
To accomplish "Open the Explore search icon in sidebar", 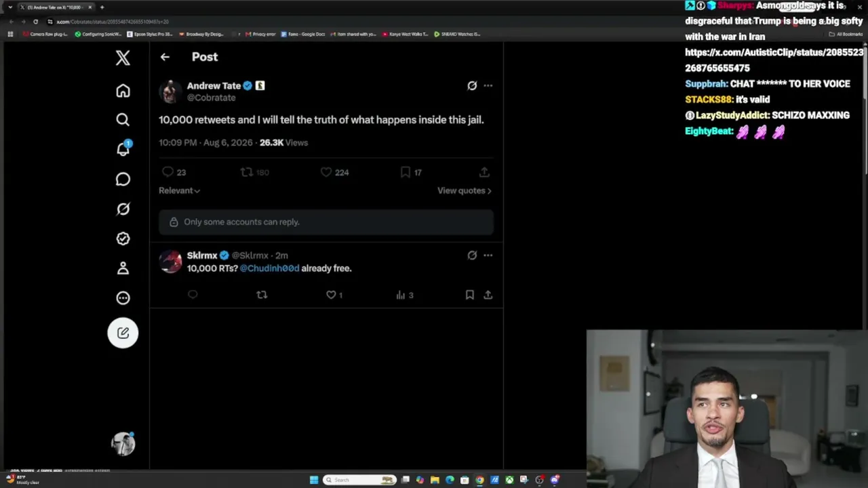I will click(x=123, y=120).
